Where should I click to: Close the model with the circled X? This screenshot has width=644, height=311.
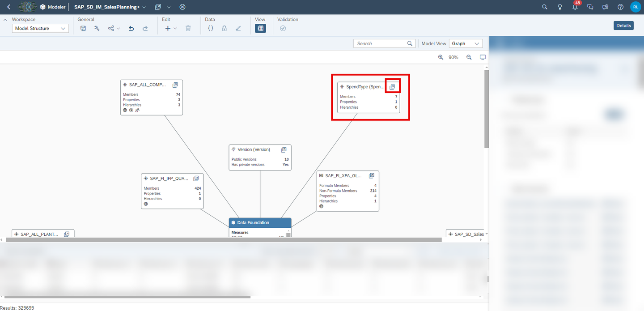182,7
